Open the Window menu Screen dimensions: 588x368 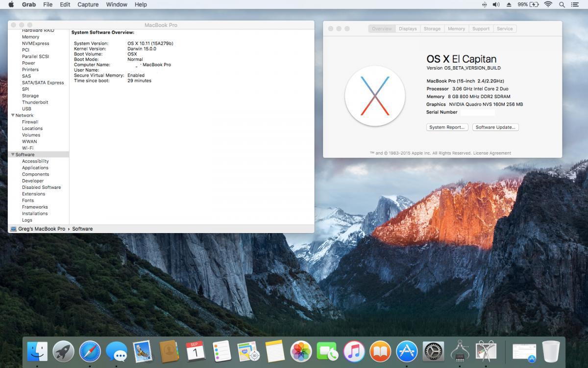(117, 4)
